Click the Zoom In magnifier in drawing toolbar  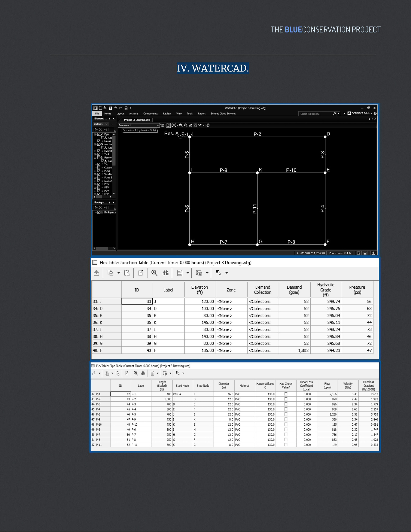[x=181, y=125]
